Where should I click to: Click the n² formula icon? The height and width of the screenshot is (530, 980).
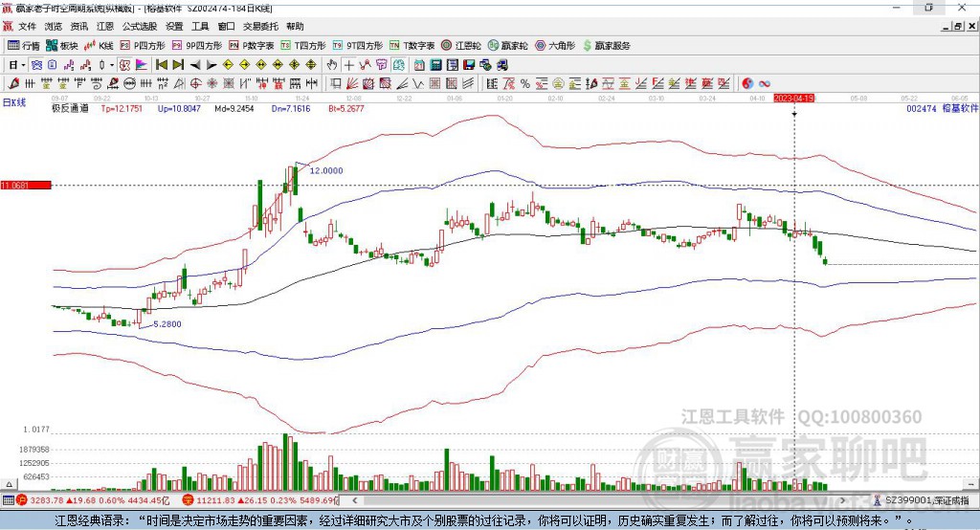(163, 84)
